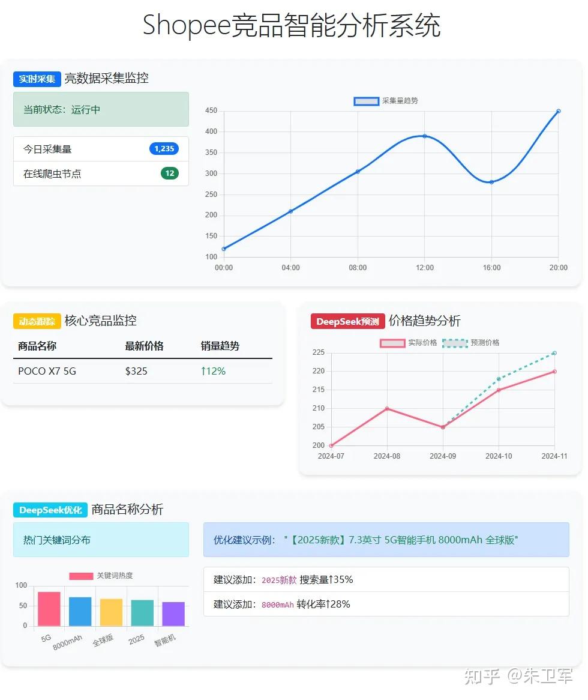Click the blue 8000mAh keyword bar
The image size is (588, 700).
(80, 612)
